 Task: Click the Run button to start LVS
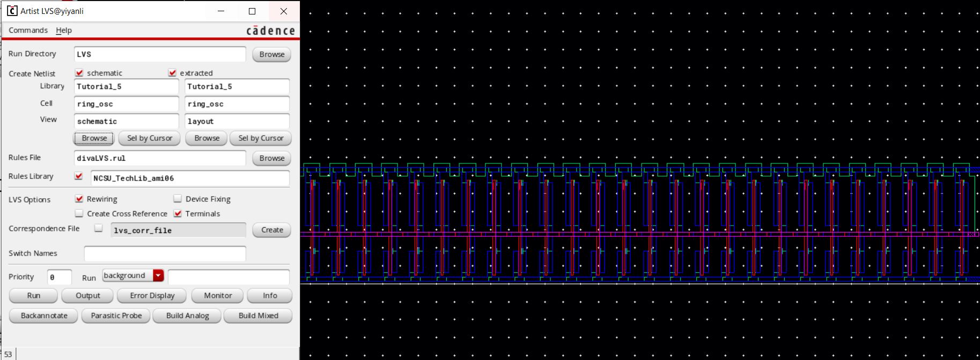click(33, 296)
